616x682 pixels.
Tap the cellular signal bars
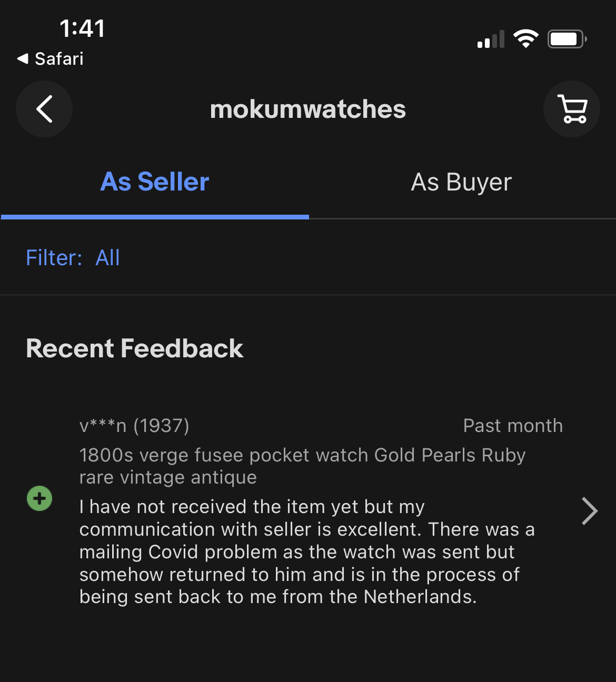(x=491, y=39)
